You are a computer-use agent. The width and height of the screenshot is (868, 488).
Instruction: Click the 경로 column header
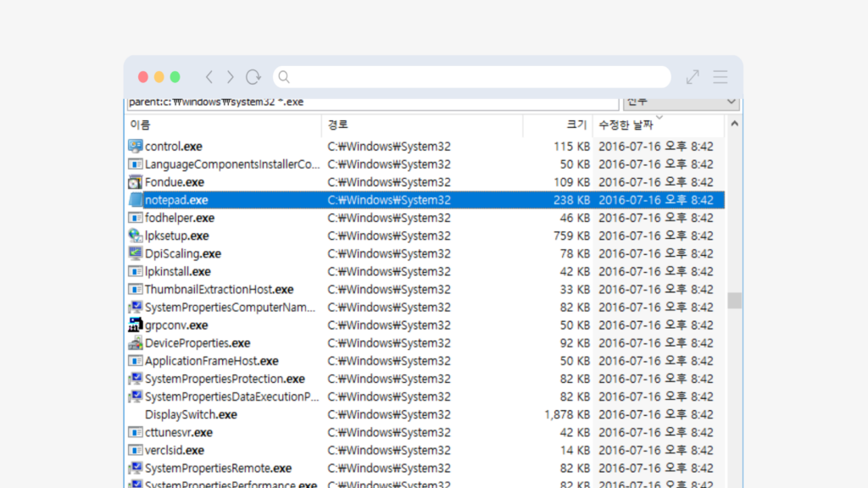[337, 125]
